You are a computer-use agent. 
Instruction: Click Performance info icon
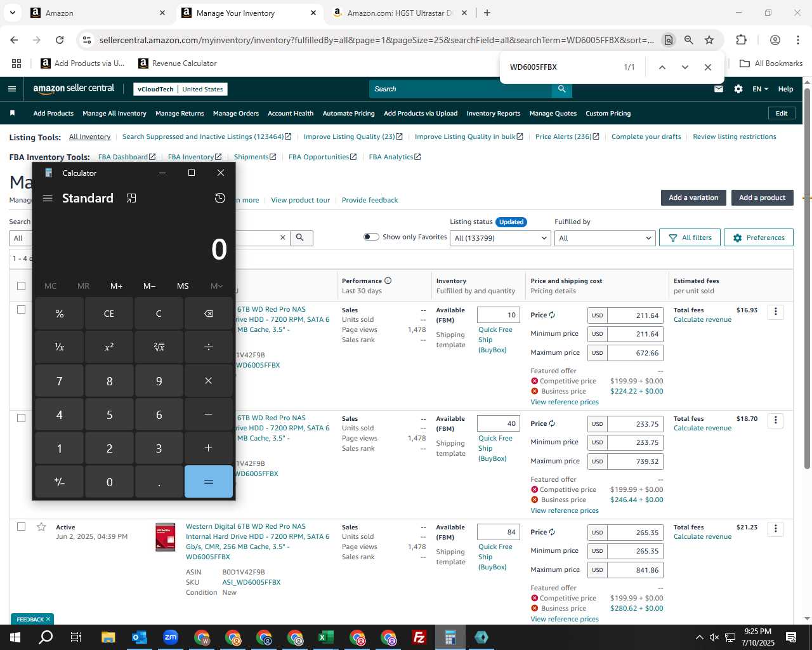coord(388,281)
